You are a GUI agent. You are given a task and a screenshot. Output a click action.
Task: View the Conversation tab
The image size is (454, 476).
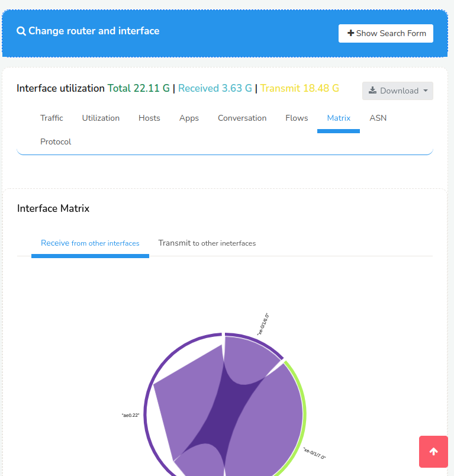(x=242, y=118)
